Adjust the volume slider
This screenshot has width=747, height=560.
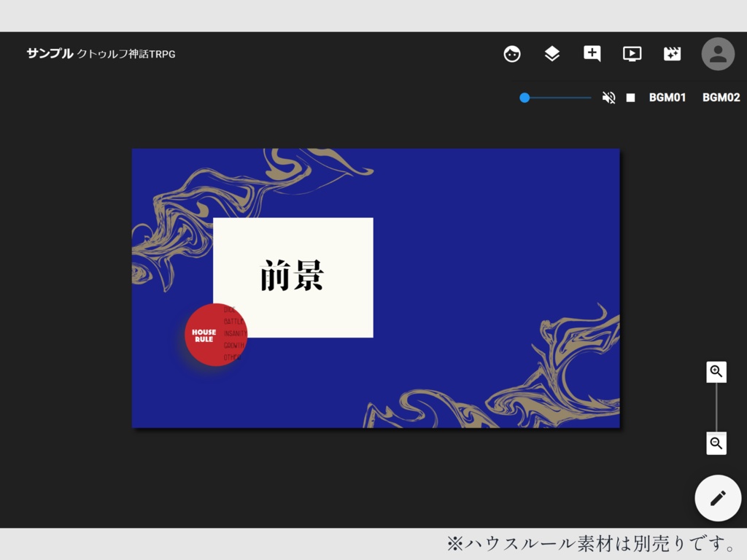pyautogui.click(x=554, y=97)
